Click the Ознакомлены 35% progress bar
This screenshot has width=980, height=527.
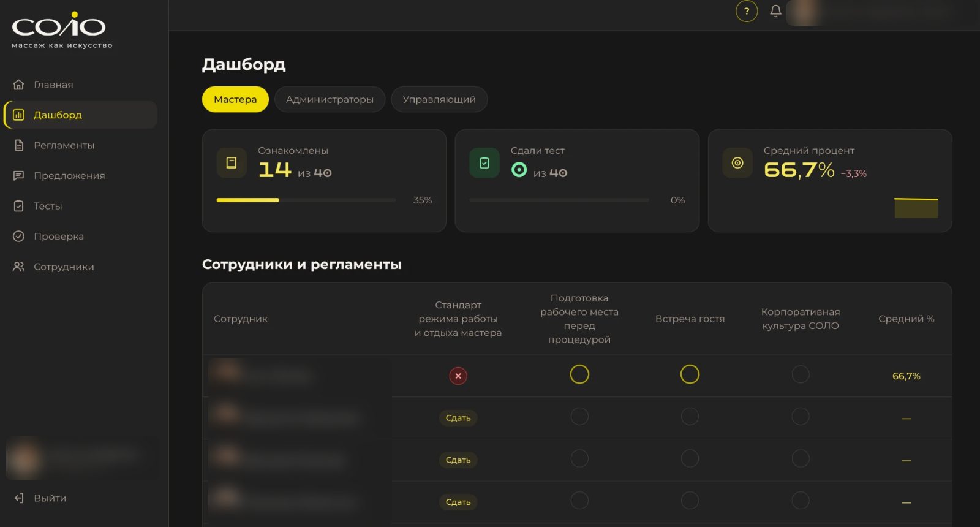pyautogui.click(x=306, y=200)
